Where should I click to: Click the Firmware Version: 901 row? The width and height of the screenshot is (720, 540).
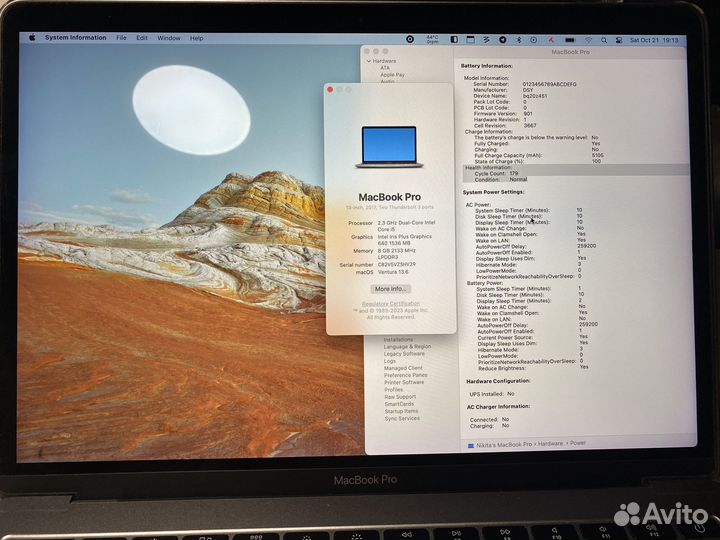tap(503, 113)
